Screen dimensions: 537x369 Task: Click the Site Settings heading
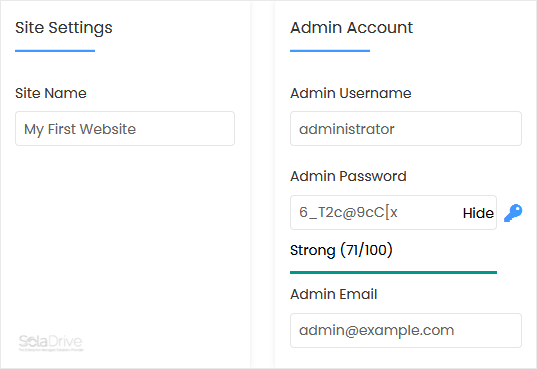(x=64, y=28)
